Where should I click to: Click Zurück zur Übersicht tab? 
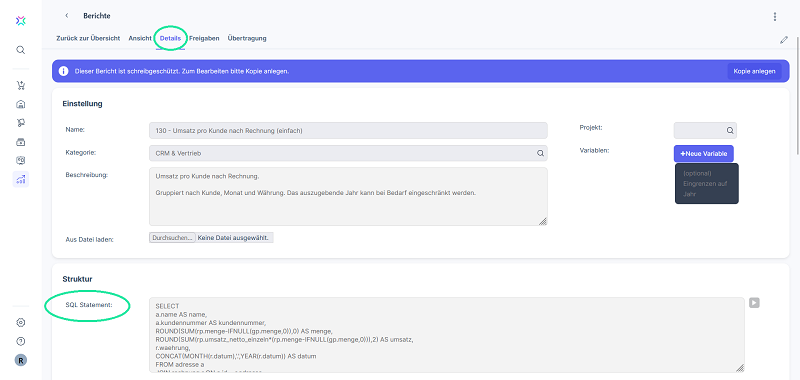[x=88, y=38]
